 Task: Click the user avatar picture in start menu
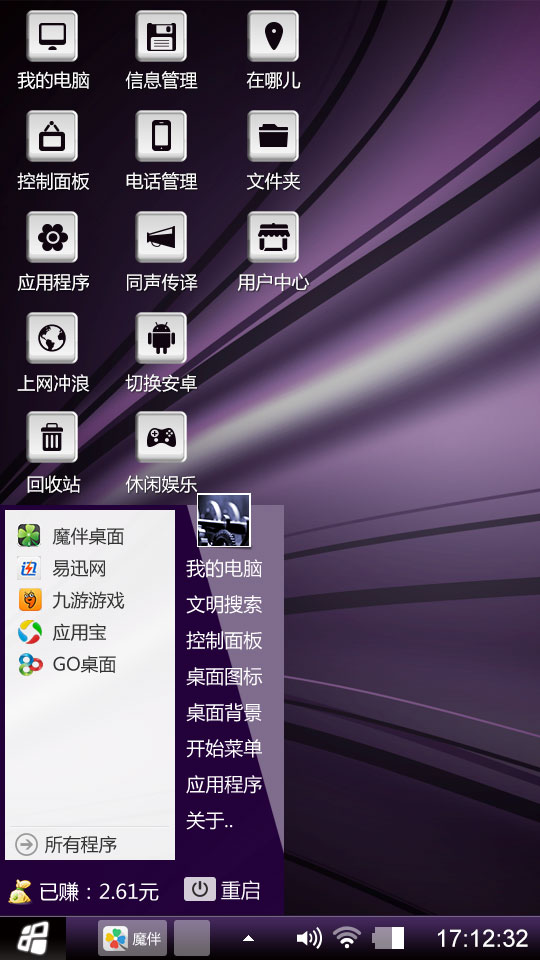tap(224, 520)
